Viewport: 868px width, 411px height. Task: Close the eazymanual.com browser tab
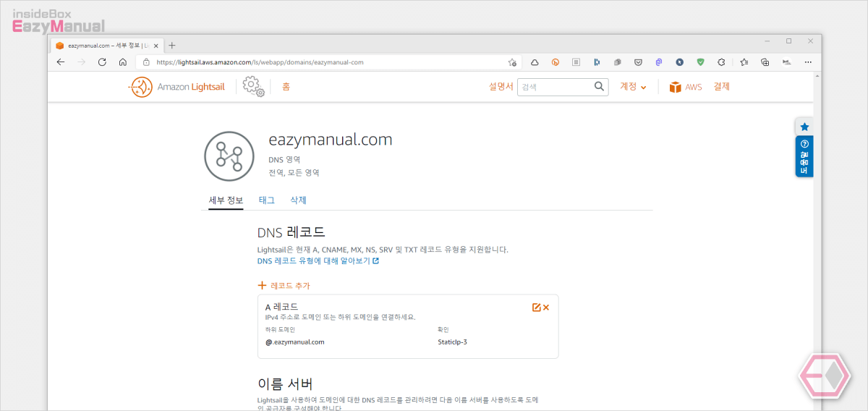pyautogui.click(x=156, y=45)
